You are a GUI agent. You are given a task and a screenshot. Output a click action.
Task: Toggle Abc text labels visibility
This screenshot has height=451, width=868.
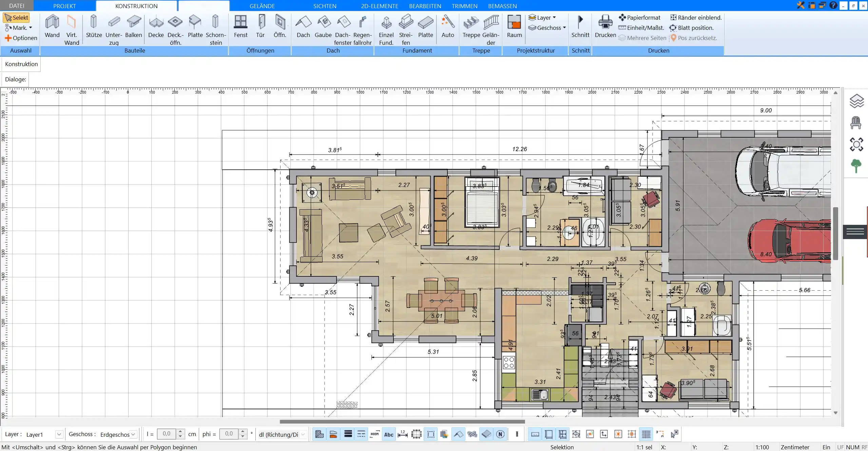389,434
